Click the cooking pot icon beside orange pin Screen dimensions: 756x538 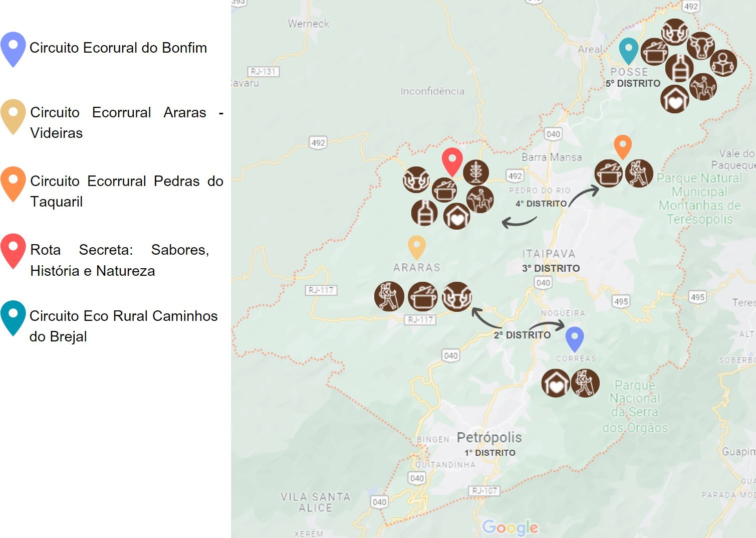[609, 173]
